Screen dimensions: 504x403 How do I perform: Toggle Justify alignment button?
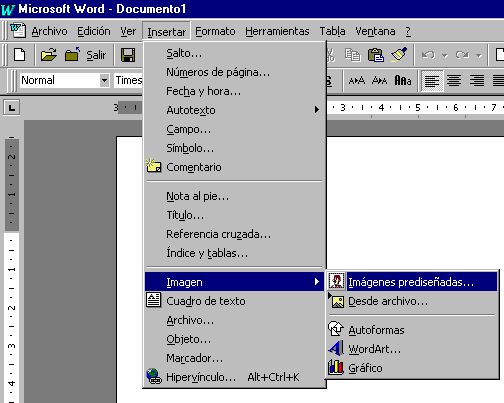coord(498,81)
